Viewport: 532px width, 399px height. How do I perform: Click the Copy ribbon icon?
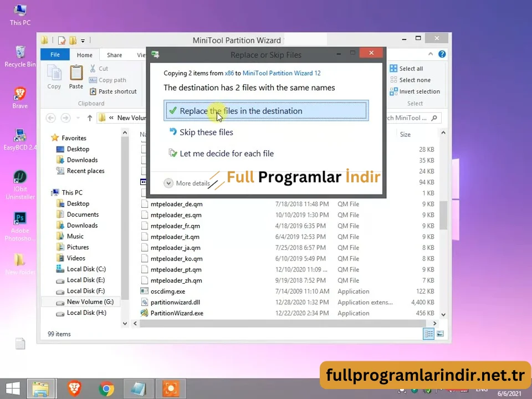click(54, 77)
